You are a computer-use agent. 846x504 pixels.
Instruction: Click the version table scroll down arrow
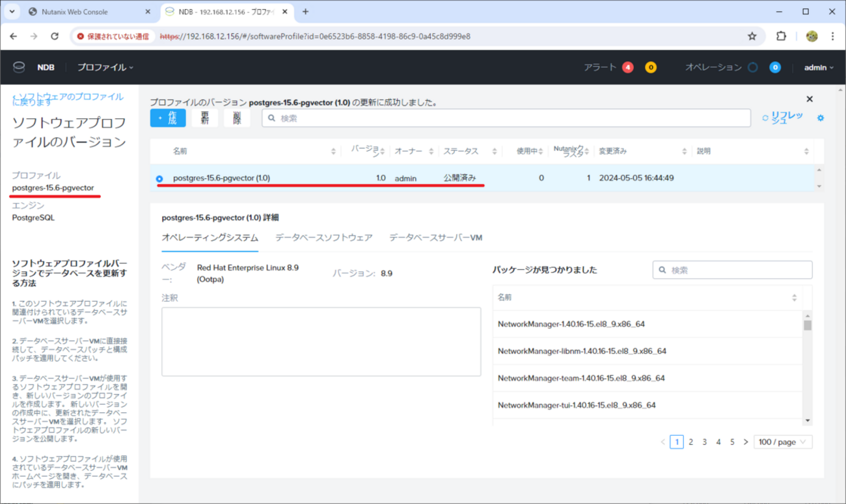click(x=819, y=187)
